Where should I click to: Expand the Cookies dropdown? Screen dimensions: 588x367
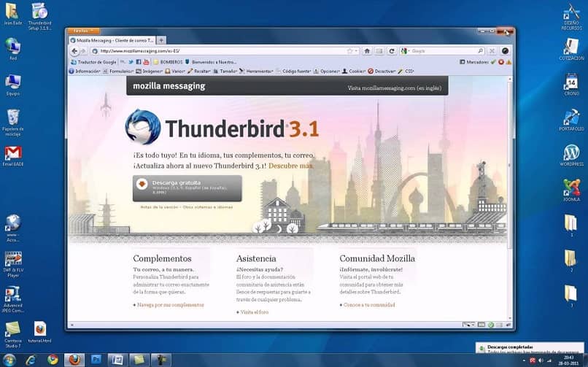[353, 72]
